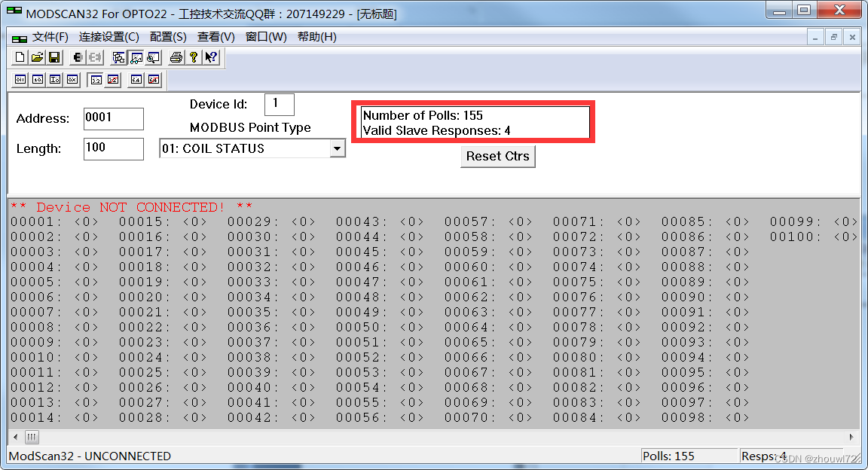Save with the floppy disk icon
This screenshot has height=470, width=868.
pos(54,57)
